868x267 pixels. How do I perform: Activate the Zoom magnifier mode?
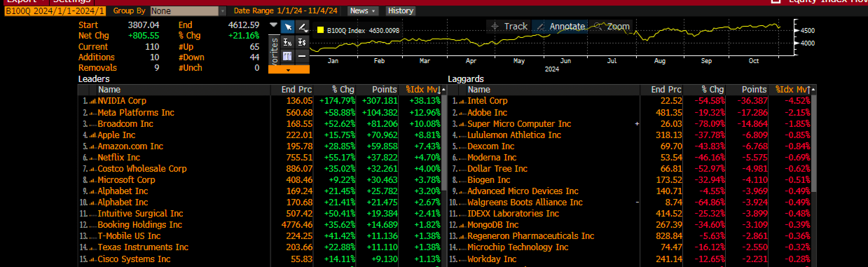(x=611, y=26)
